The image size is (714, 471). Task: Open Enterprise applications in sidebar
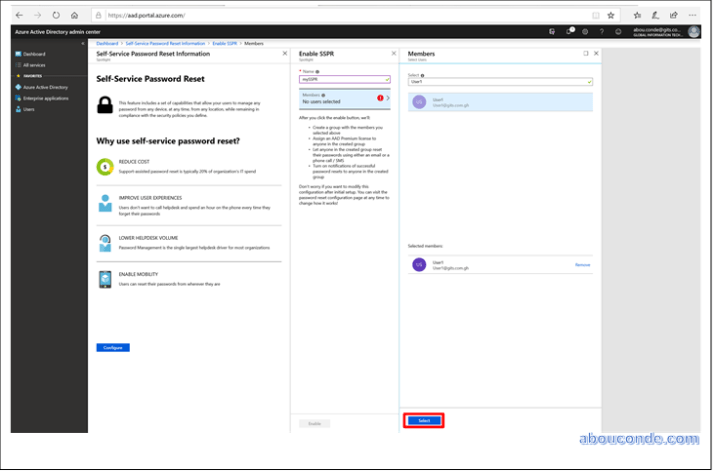click(45, 98)
